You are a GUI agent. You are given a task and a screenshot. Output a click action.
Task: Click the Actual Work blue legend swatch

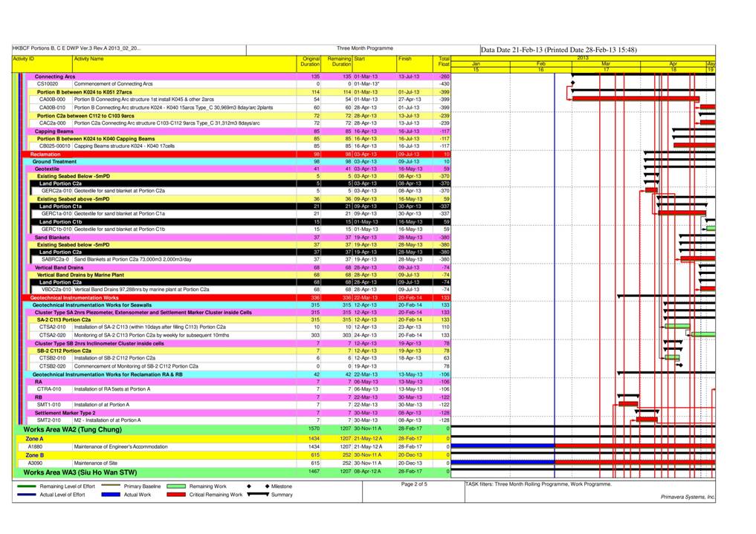click(111, 495)
